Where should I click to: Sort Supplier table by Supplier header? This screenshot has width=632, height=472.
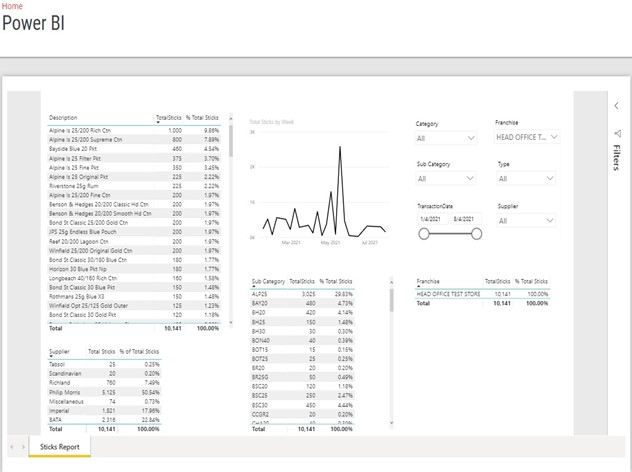59,351
